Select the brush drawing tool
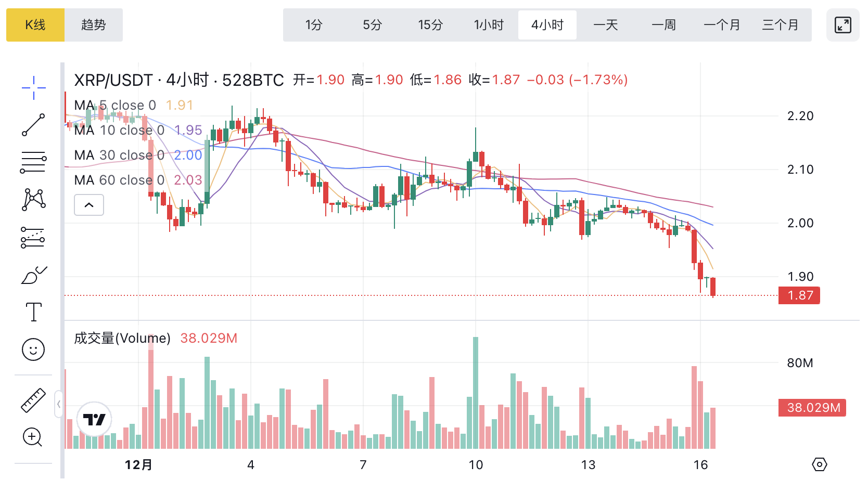This screenshot has height=493, width=868. point(33,275)
